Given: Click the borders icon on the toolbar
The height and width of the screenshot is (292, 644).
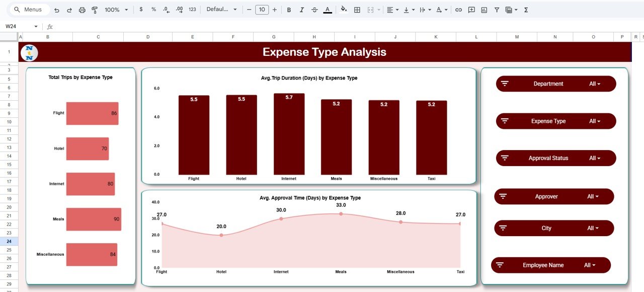Looking at the screenshot, I should point(357,10).
